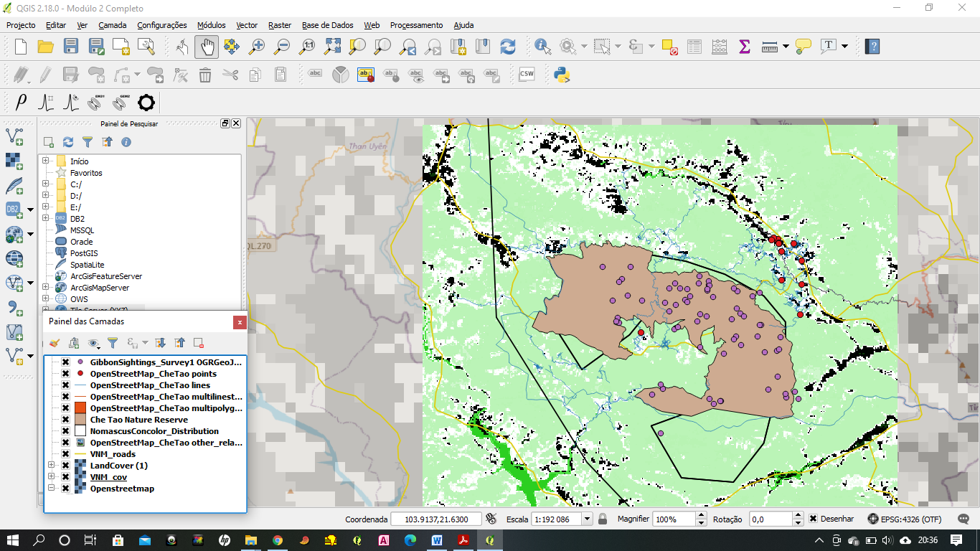980x551 pixels.
Task: Open filter legend in Painel das Camadas
Action: coord(113,343)
